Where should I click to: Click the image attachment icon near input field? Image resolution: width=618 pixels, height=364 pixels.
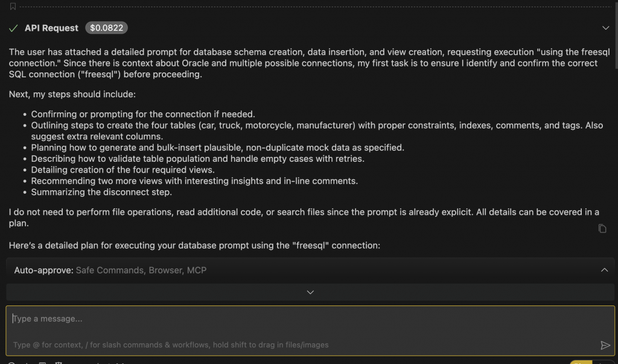pyautogui.click(x=42, y=362)
